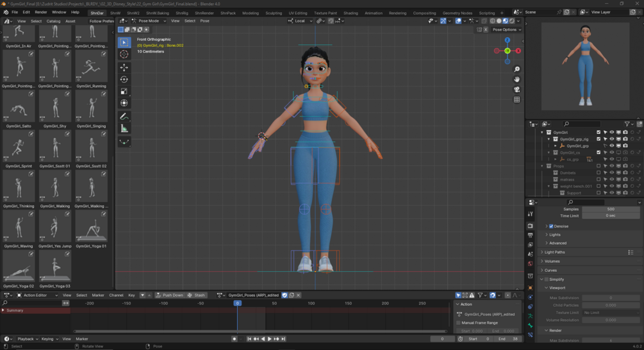Click the Stash button
Screen dimensions: 644x350
196,295
